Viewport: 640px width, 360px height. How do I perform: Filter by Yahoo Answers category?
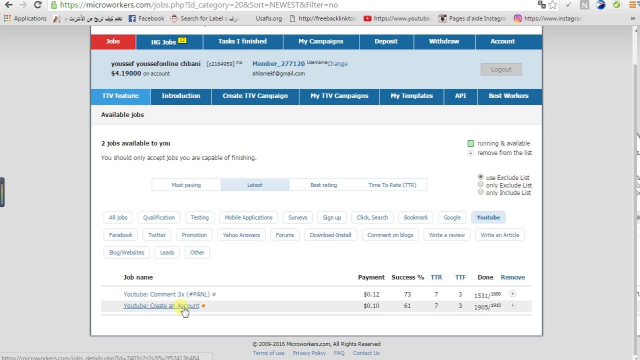(241, 235)
